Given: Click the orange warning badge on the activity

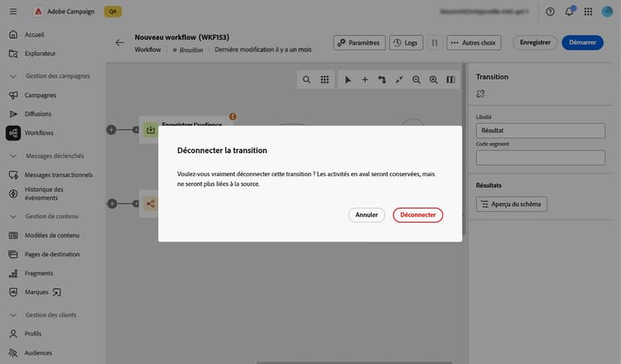Looking at the screenshot, I should click(233, 117).
